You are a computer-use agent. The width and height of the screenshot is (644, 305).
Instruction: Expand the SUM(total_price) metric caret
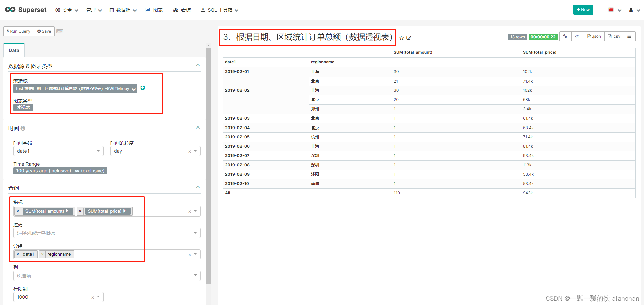coord(124,211)
